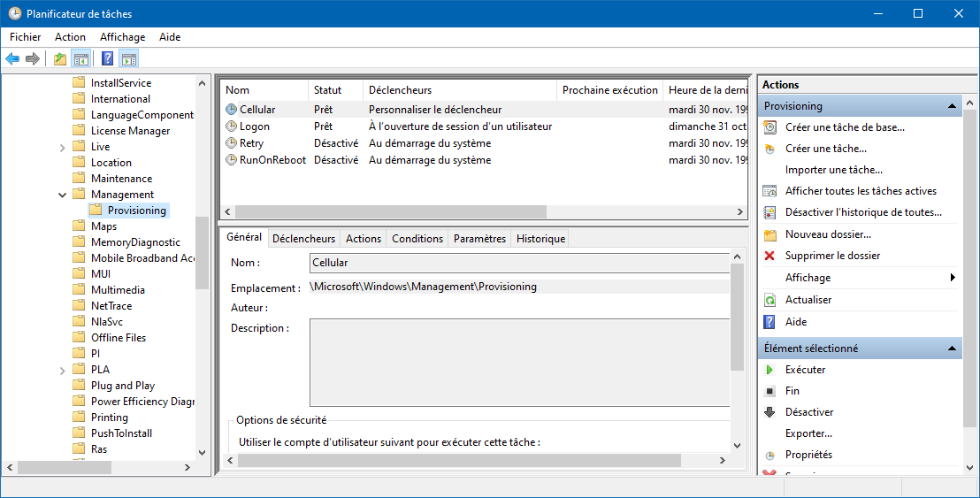Screen dimensions: 980x498
Task: Expand the Live tree node
Action: tap(63, 148)
